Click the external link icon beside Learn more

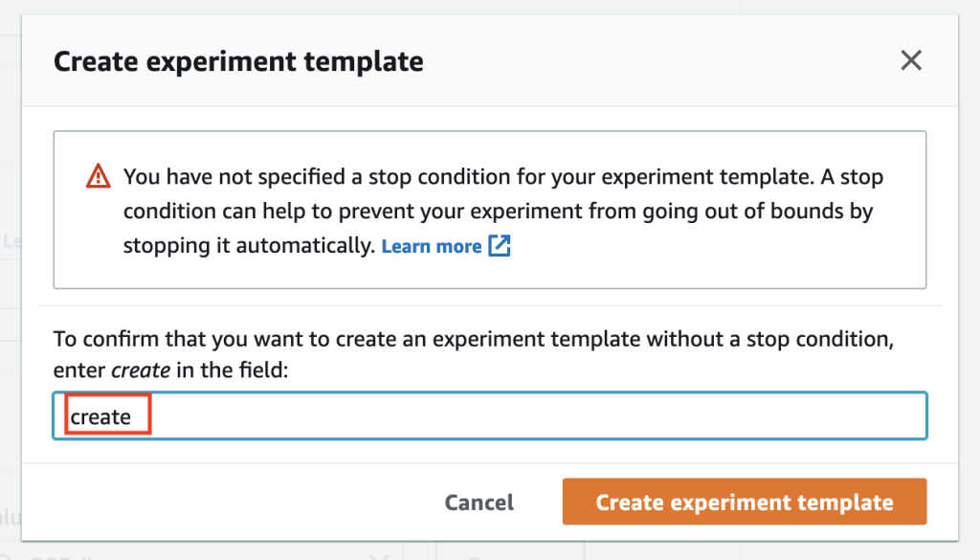(501, 246)
